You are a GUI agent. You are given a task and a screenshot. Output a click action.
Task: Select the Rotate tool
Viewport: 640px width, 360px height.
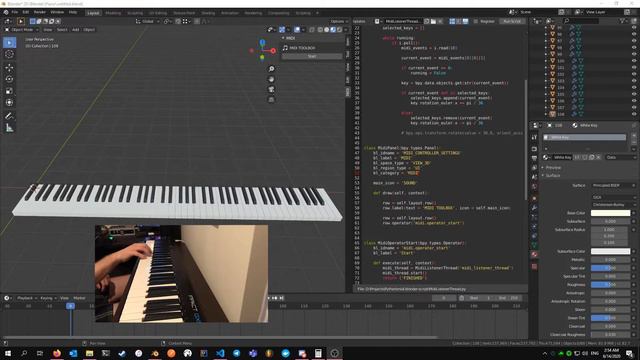9,79
